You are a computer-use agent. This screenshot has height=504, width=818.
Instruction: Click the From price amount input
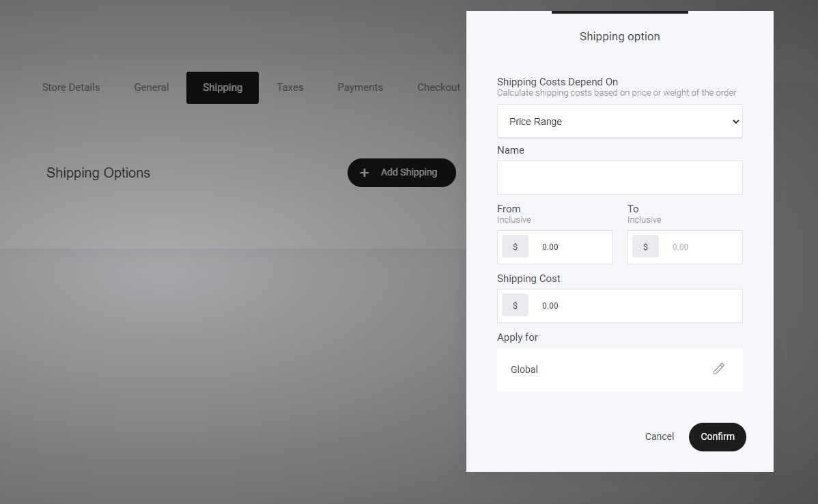[x=570, y=247]
